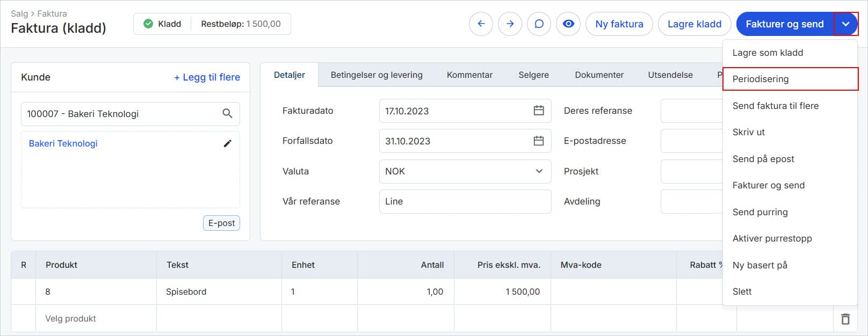
Task: Expand the Valuta NOK dropdown
Action: 539,171
